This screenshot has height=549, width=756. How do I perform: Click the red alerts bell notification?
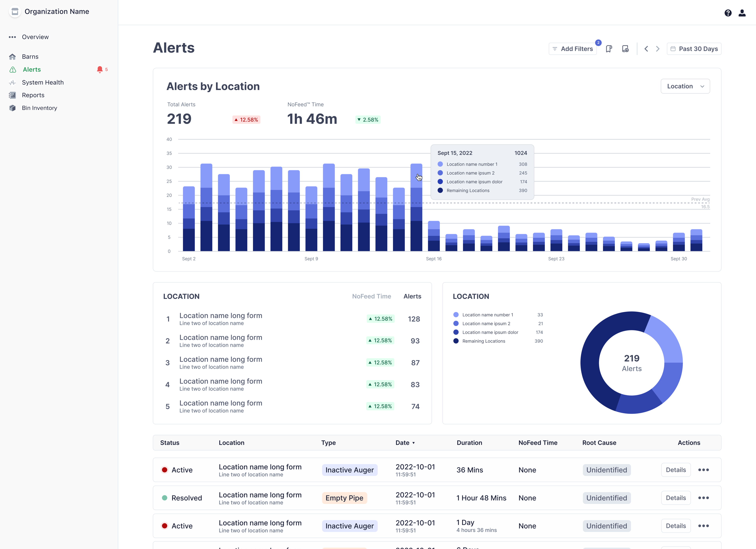[x=100, y=69]
